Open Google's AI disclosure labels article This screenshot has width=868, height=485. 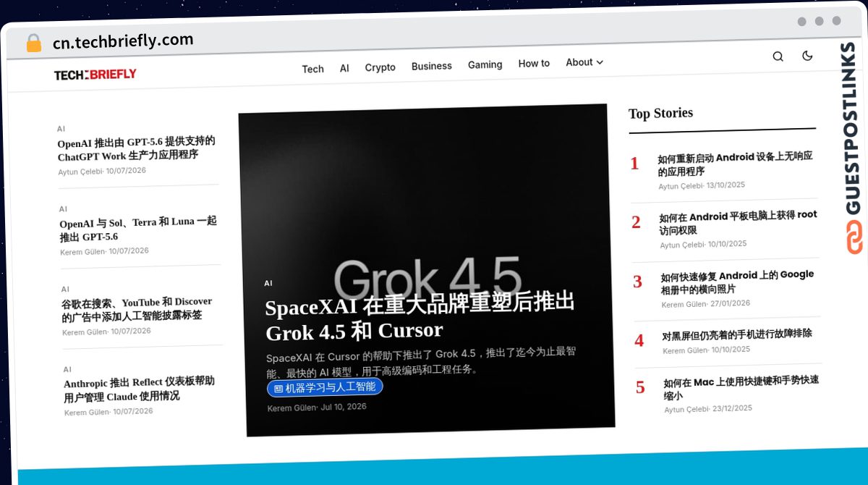tap(137, 308)
